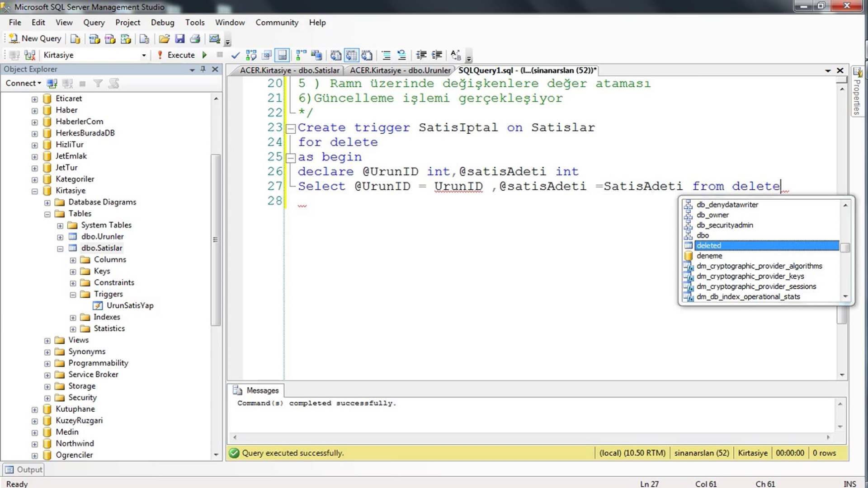
Task: Click the Object Explorer vertical scrollbar thumb
Action: click(x=216, y=239)
